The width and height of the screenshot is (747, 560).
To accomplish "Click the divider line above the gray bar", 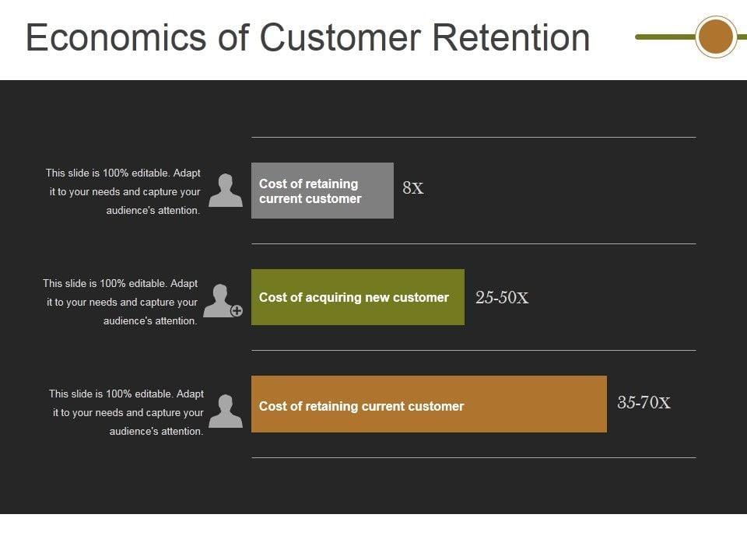I will click(x=473, y=137).
